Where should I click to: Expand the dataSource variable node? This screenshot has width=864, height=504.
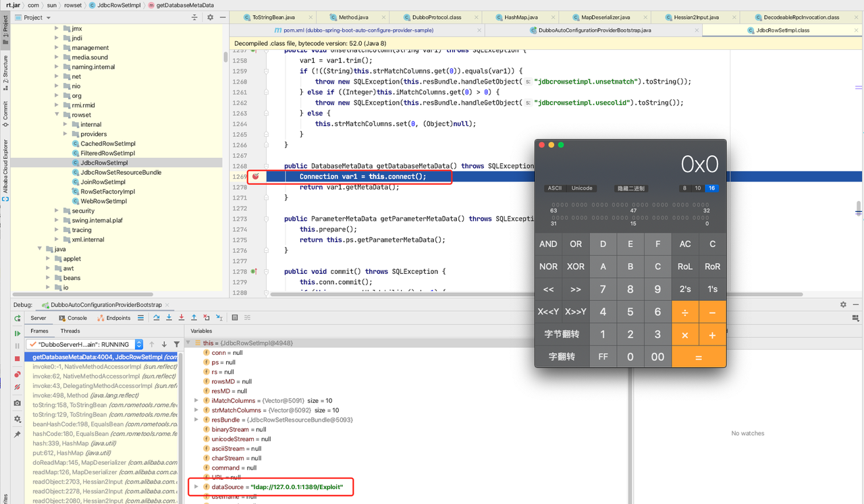[196, 487]
